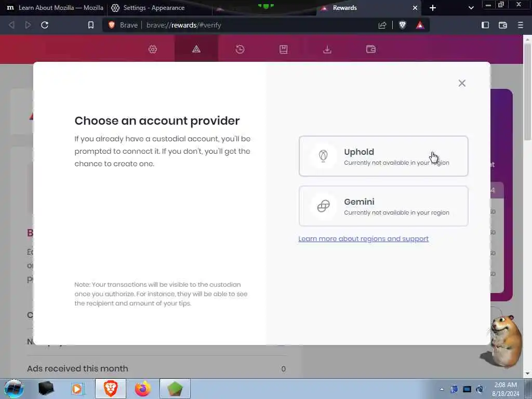Open a new browser tab
This screenshot has width=532, height=399.
click(x=433, y=8)
